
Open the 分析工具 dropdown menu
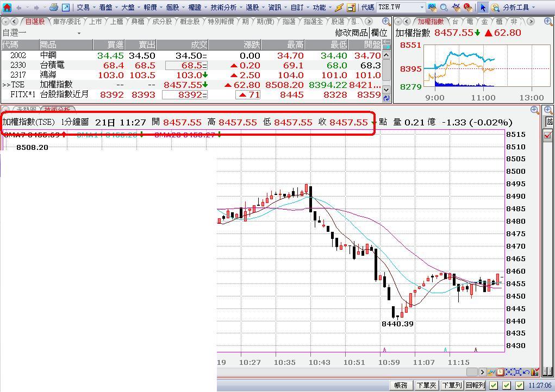(x=519, y=8)
